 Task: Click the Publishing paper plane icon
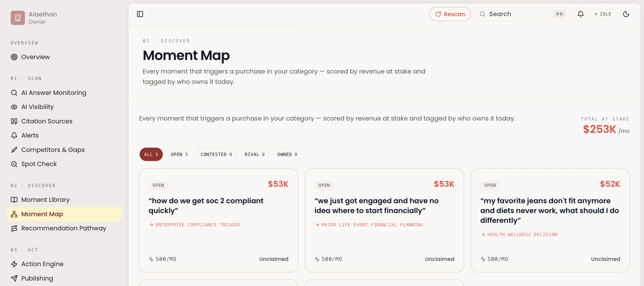pyautogui.click(x=14, y=279)
